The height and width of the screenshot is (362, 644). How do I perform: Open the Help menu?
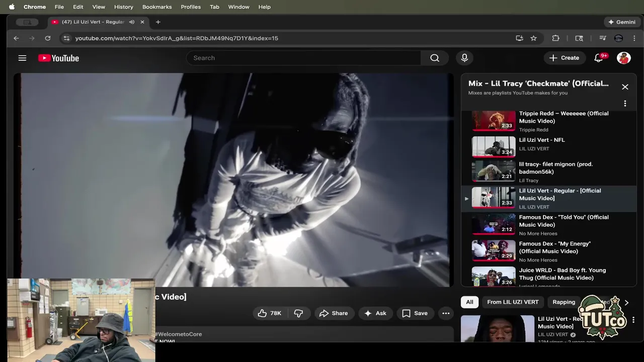coord(264,7)
